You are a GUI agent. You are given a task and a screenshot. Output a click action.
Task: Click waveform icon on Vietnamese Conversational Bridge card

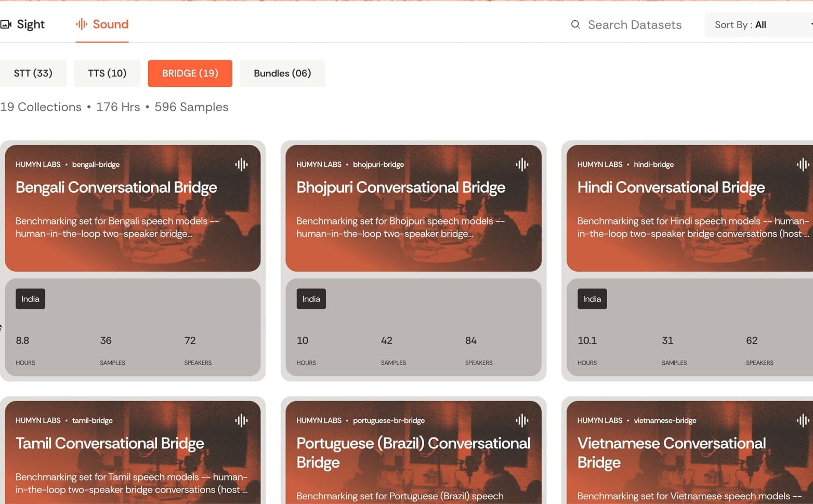click(803, 420)
